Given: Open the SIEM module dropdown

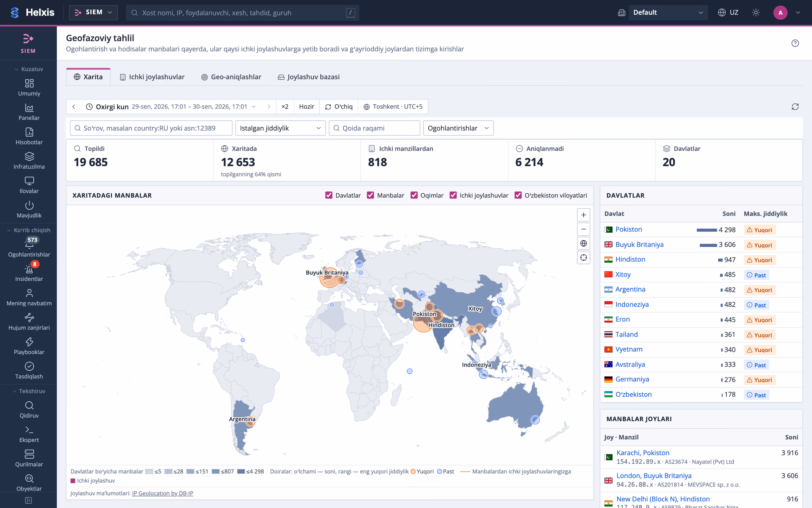Looking at the screenshot, I should coord(93,12).
